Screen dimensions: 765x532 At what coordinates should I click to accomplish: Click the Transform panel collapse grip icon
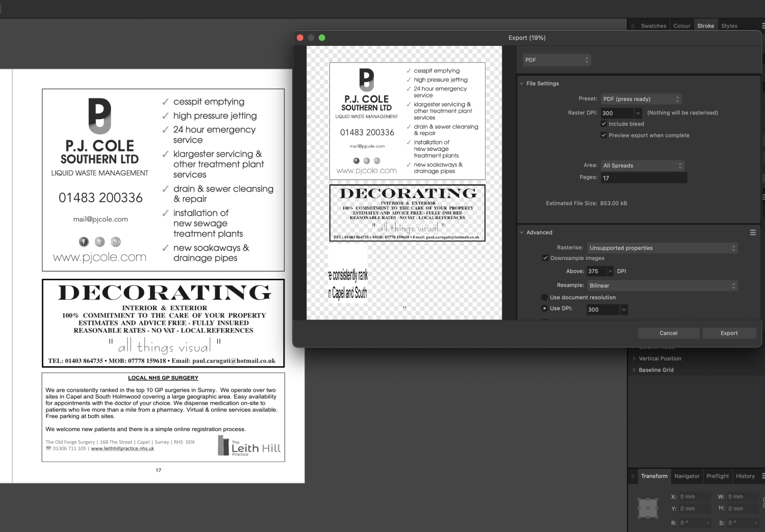pos(633,476)
